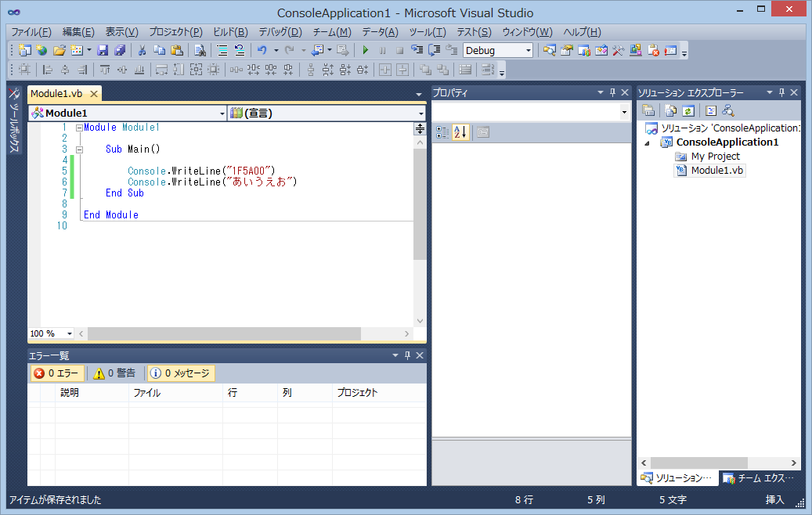Toggle the 0 エラー error filter
The width and height of the screenshot is (812, 515).
(x=57, y=373)
